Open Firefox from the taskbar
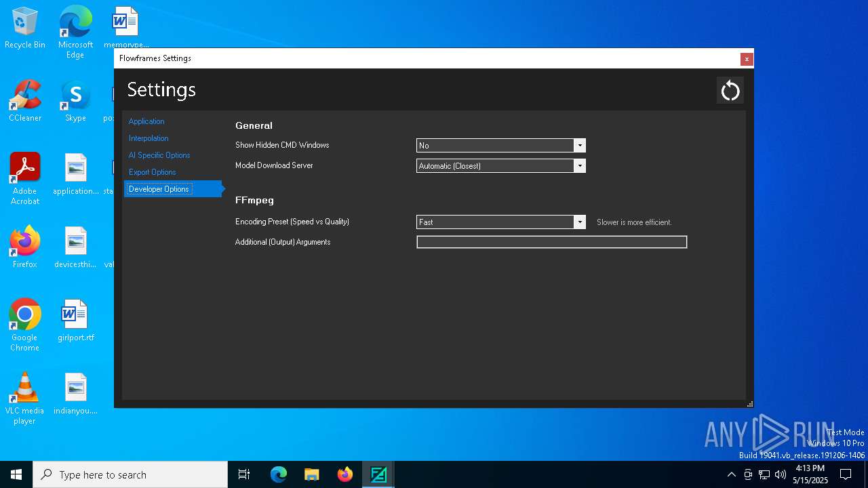 [345, 474]
